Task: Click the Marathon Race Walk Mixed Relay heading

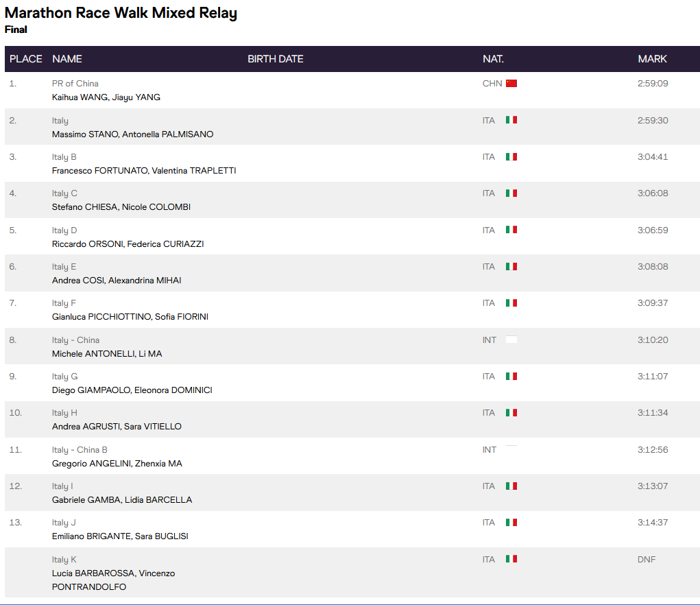Action: pyautogui.click(x=121, y=13)
